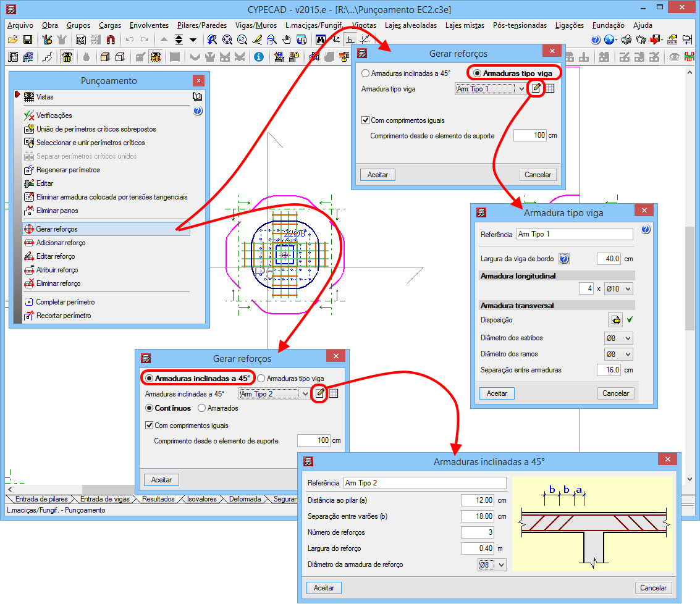This screenshot has height=604, width=700.
Task: Click the blue globe web icon
Action: [609, 40]
